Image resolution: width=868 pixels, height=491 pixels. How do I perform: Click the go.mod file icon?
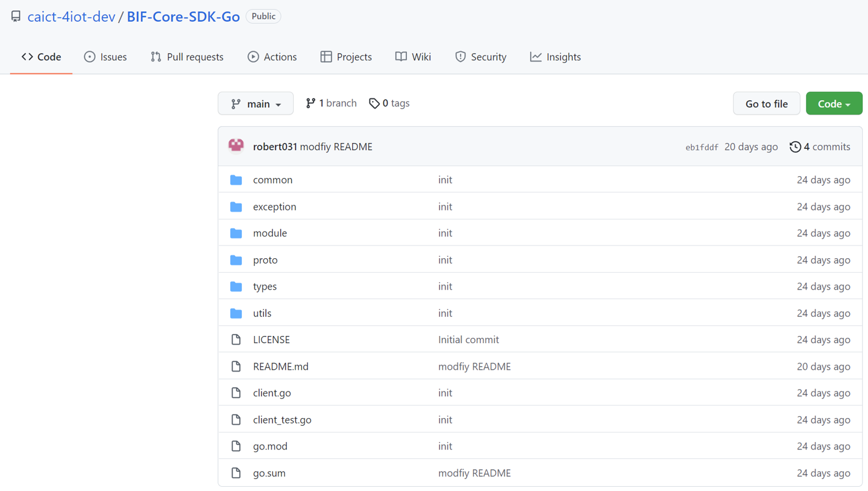236,446
